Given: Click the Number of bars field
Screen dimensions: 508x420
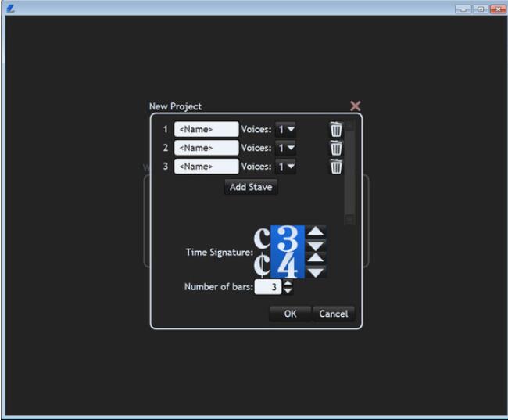Looking at the screenshot, I should [x=268, y=287].
